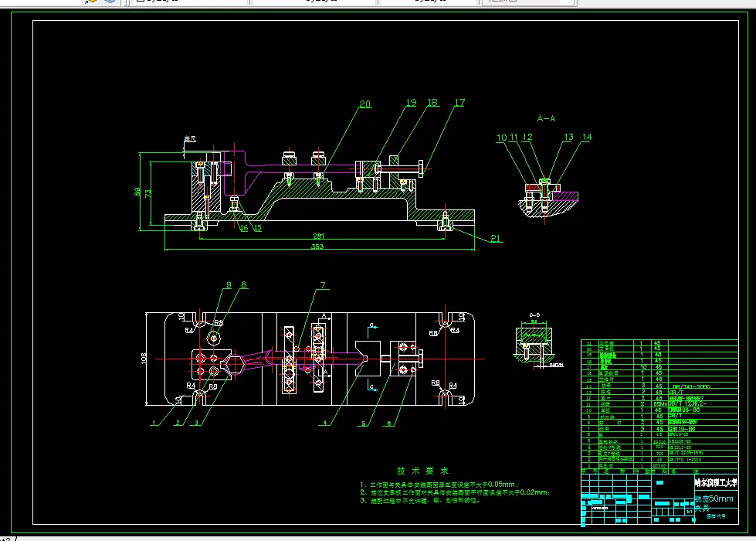Click the A-A section view title

coord(546,118)
